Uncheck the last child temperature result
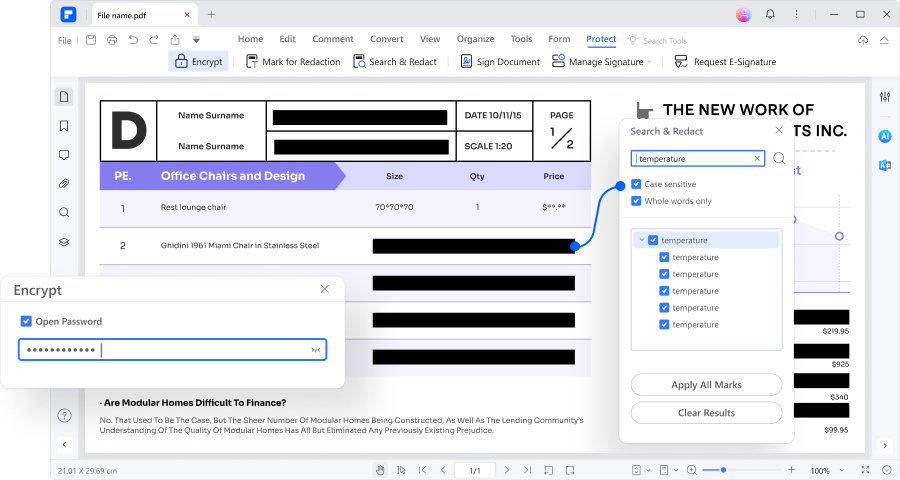Viewport: 900px width, 480px height. coord(664,324)
